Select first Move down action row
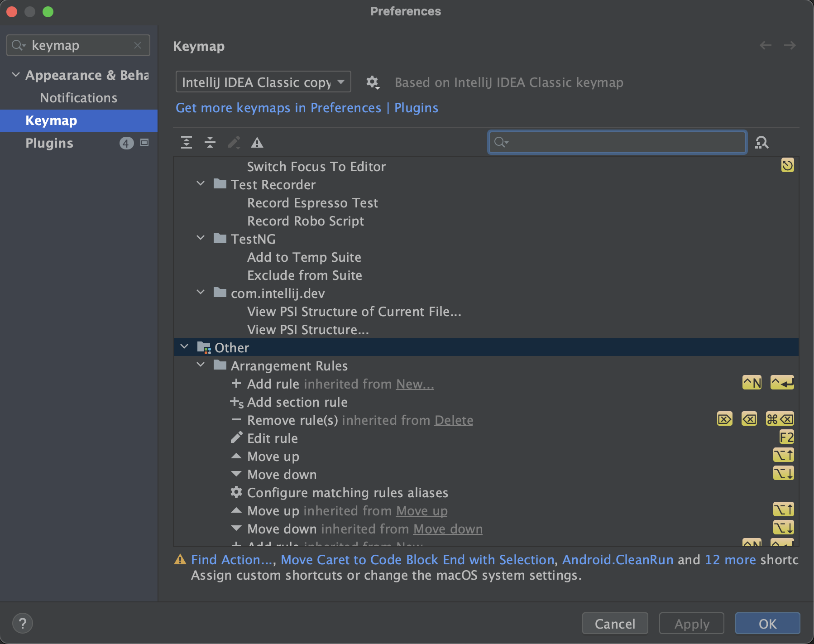The height and width of the screenshot is (644, 814). point(486,474)
